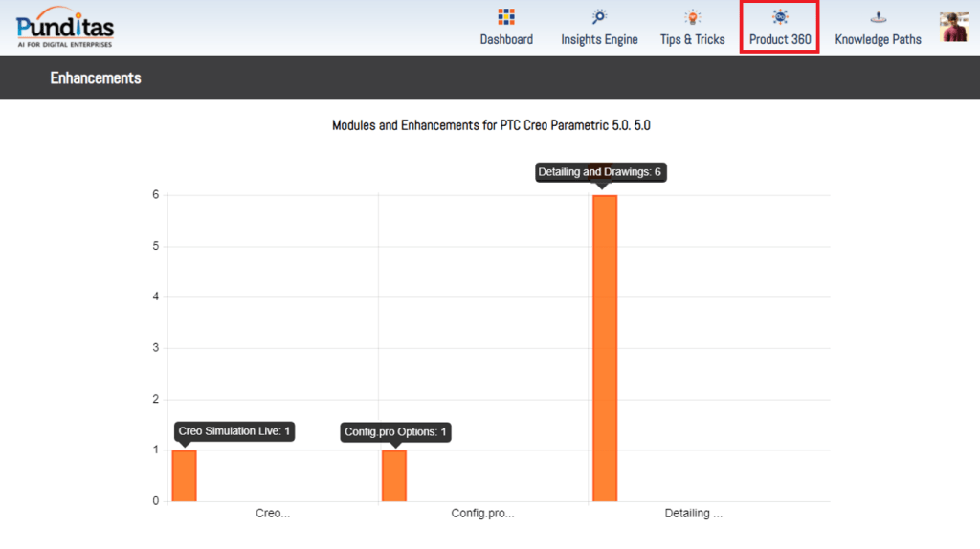Open the user profile avatar

tap(953, 27)
